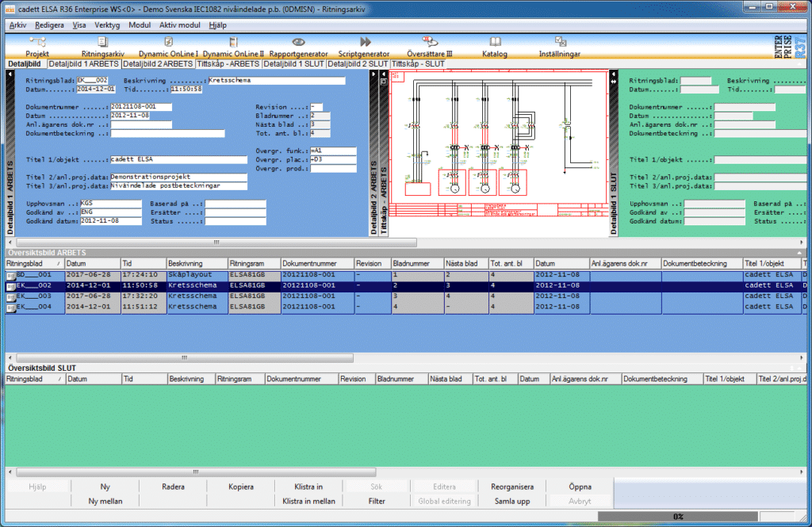The image size is (812, 527).
Task: Click the Reorganisera button
Action: [512, 487]
